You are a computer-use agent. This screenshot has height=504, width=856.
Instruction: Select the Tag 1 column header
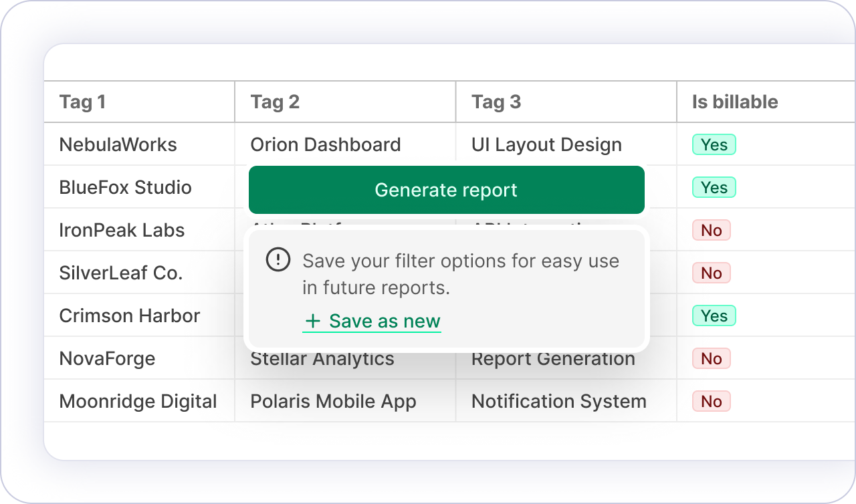click(x=82, y=102)
